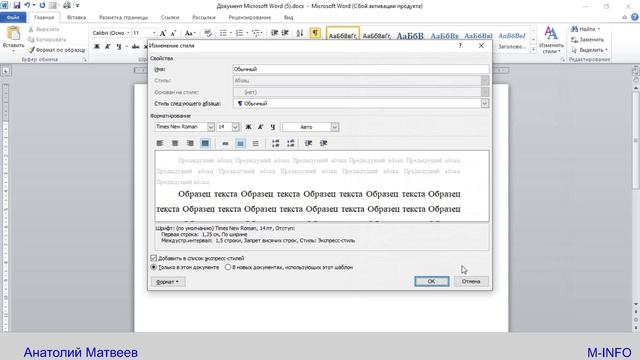Click the Save icon in quick access toolbar
This screenshot has height=360, width=640.
click(17, 5)
